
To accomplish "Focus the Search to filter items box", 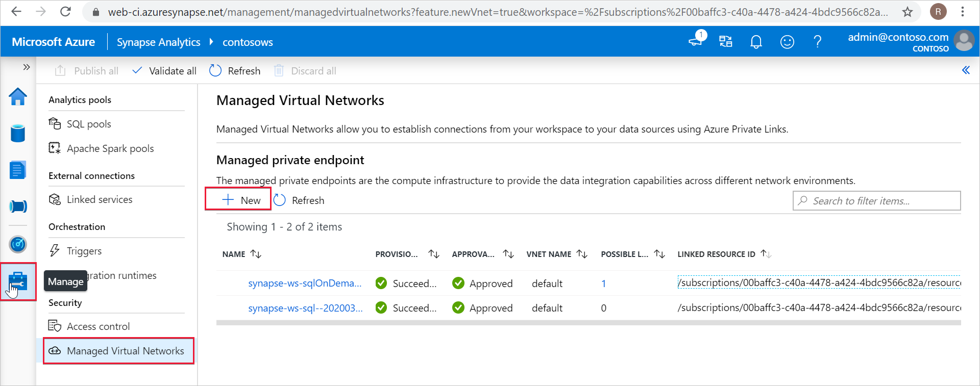I will point(876,201).
